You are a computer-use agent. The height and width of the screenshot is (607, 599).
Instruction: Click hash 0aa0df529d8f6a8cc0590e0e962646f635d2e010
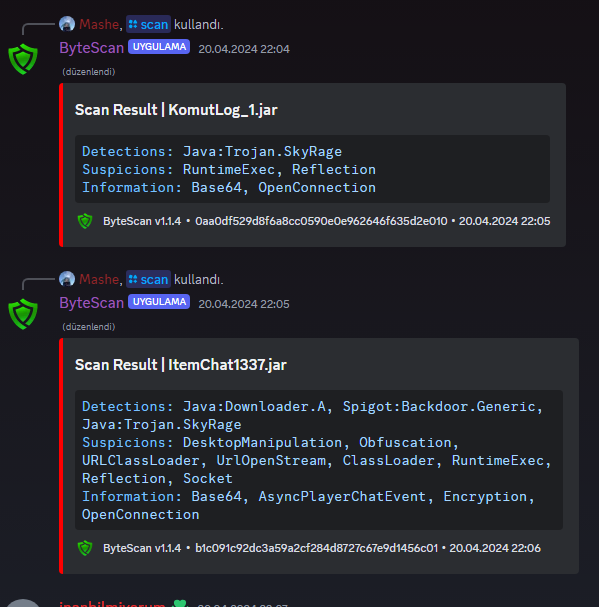[x=321, y=221]
